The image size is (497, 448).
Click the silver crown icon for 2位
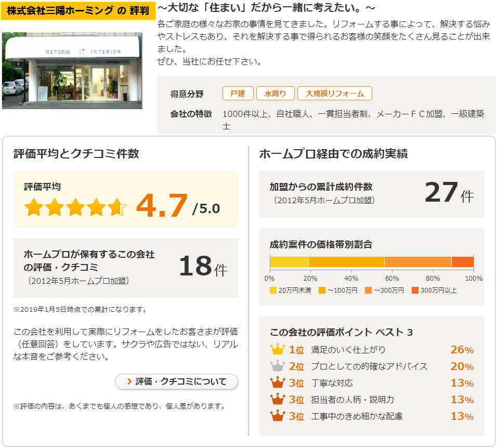[x=277, y=366]
